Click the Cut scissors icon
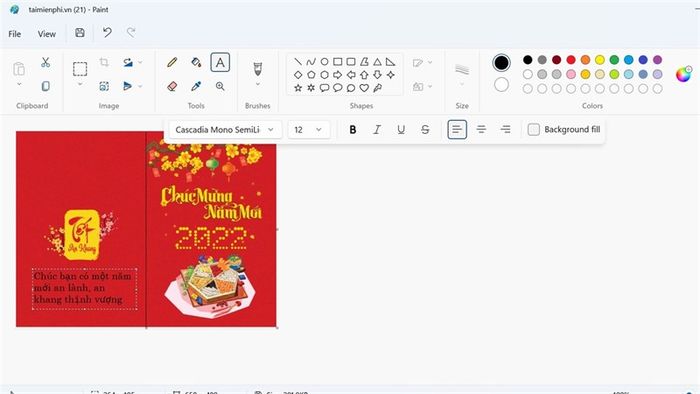The height and width of the screenshot is (394, 700). 46,62
